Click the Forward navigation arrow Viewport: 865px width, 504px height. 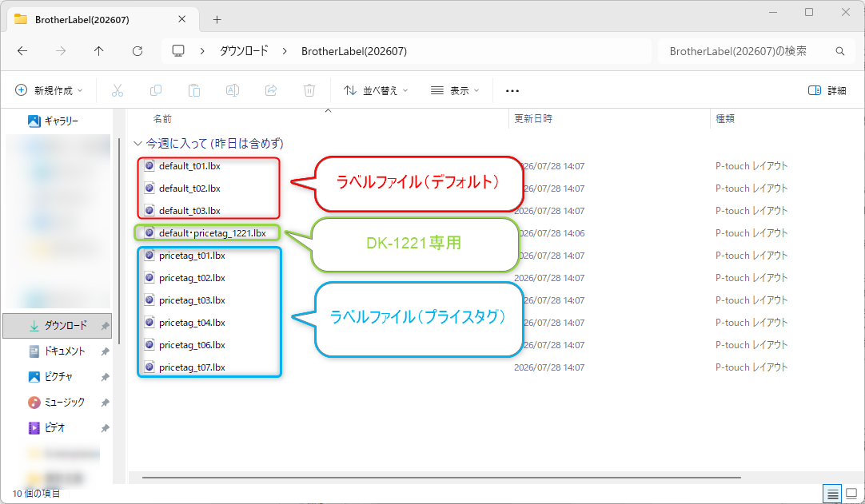(61, 51)
